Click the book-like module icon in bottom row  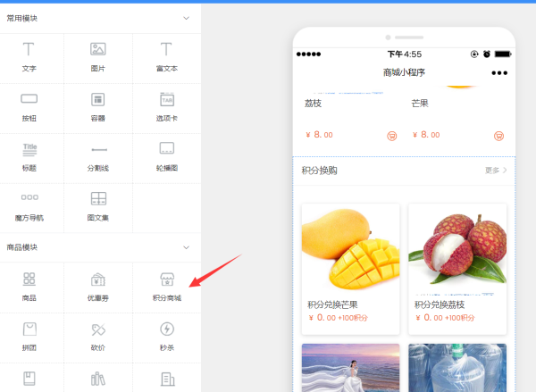pyautogui.click(x=29, y=379)
